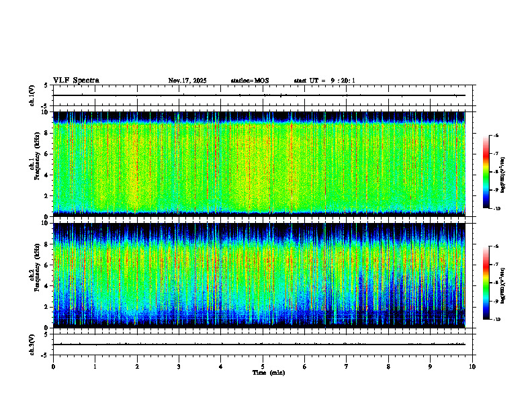Click tick label "4" on ch.1 frequency axis
Viewport: 532px width, 411px height.
tap(46, 175)
